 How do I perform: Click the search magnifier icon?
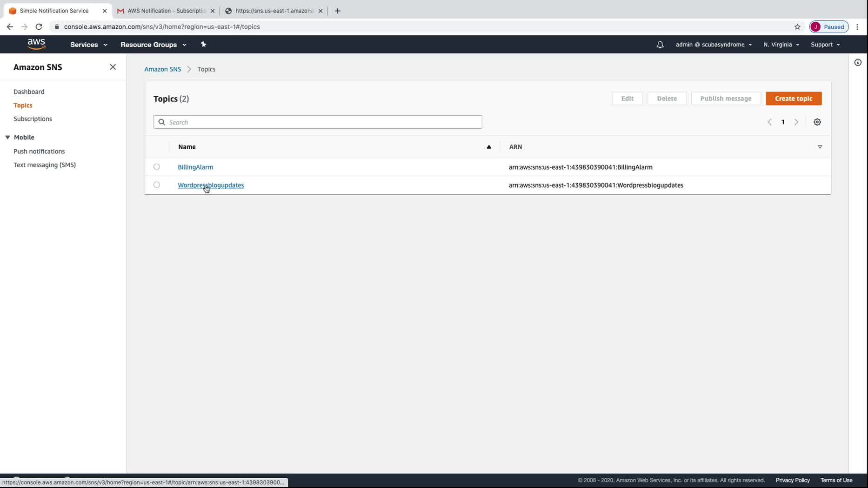coord(161,122)
